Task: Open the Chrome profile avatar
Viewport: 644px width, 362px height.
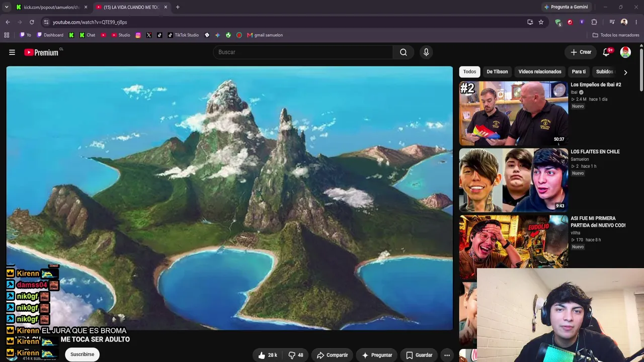Action: click(624, 22)
